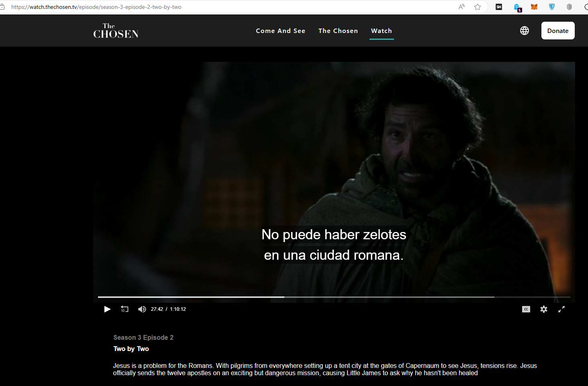Open the language globe selector

pyautogui.click(x=525, y=31)
